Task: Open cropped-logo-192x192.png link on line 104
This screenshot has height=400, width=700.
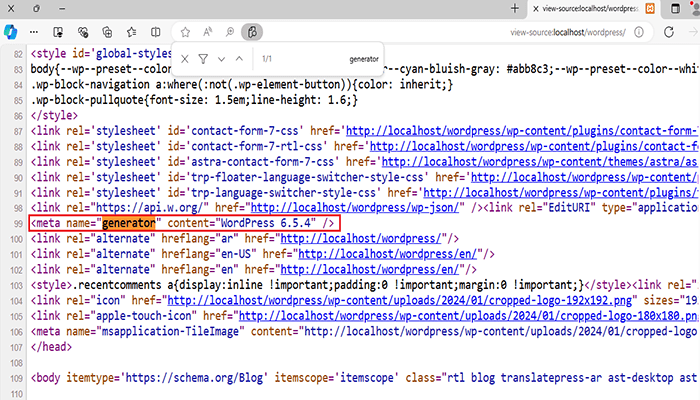Action: point(400,300)
